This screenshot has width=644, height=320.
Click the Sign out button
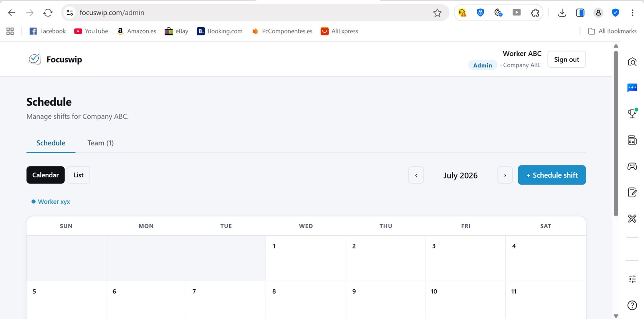566,59
